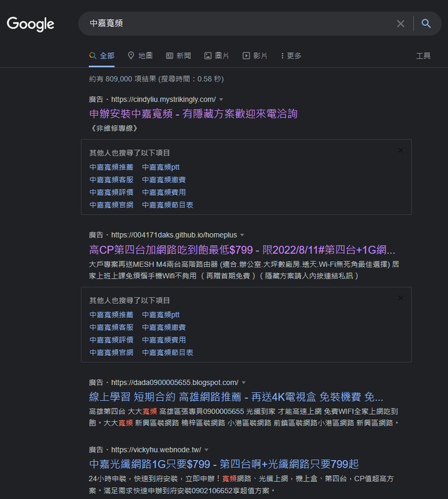
Task: Open ad link 申辦安裝中嘉寬頻
Action: (x=193, y=114)
